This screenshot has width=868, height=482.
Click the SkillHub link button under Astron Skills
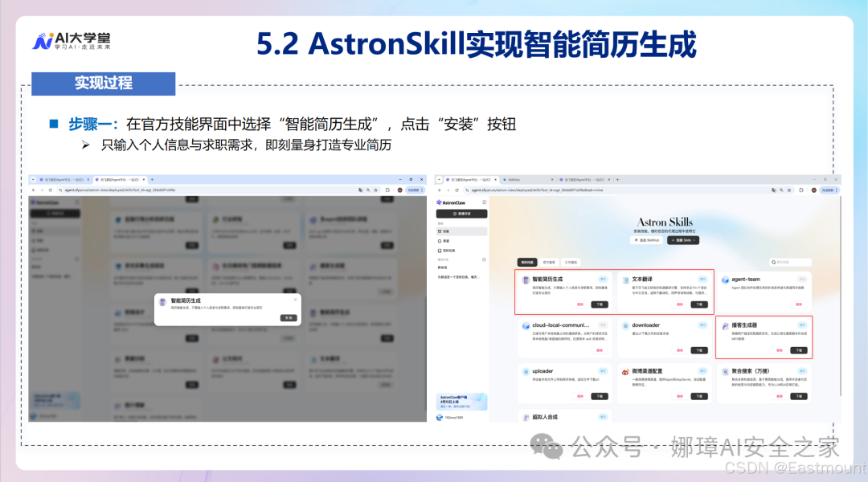646,240
